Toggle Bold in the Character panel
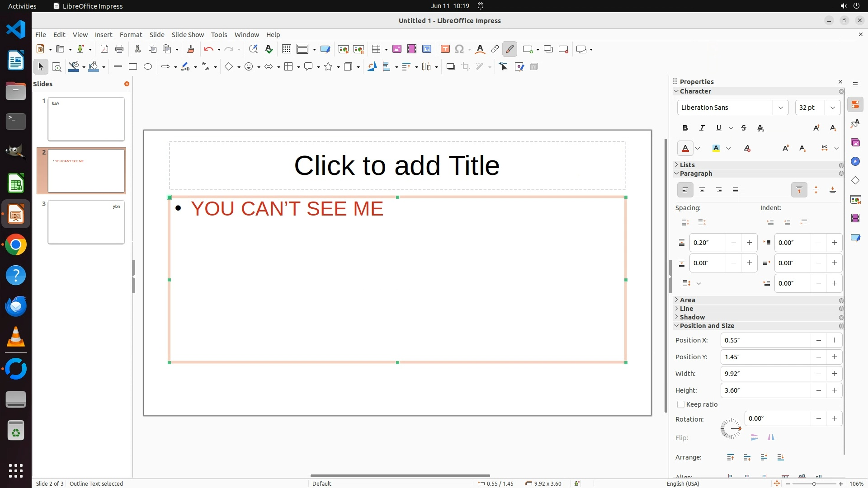Screen dimensions: 868x488 coord(685,128)
